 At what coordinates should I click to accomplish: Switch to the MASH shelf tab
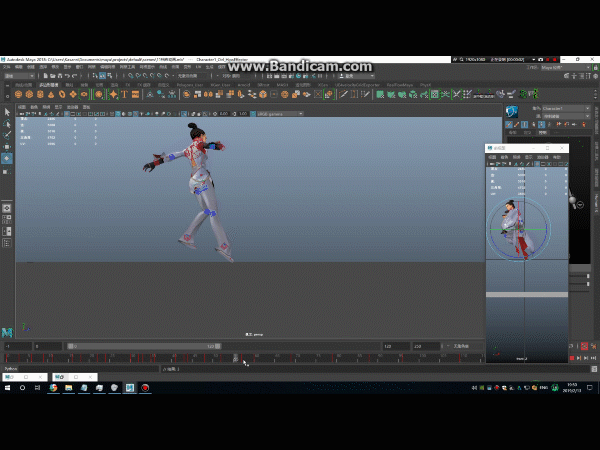click(282, 85)
